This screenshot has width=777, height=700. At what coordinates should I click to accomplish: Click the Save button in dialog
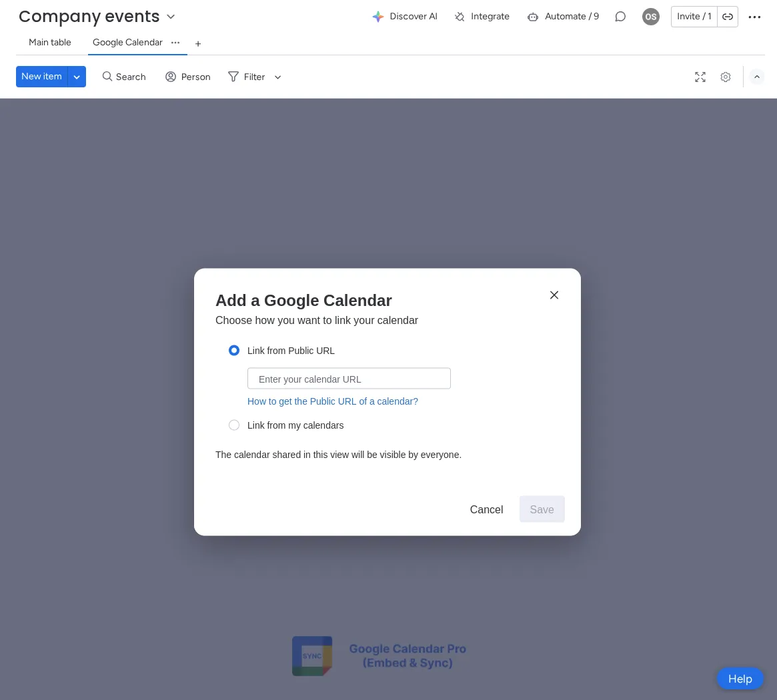[x=542, y=509]
